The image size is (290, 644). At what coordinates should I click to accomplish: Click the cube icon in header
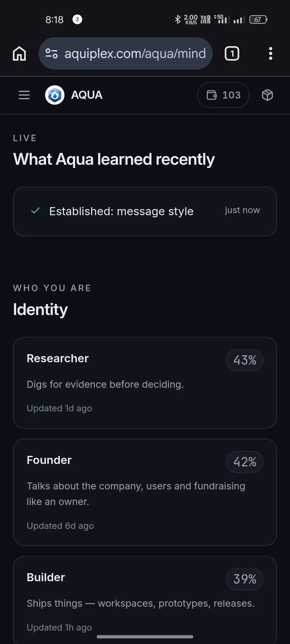[267, 95]
